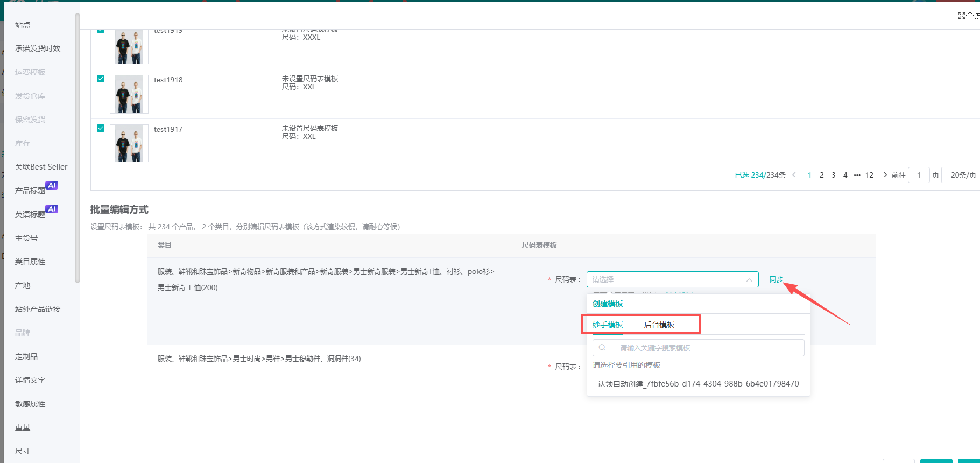Click 创建模板 in the dropdown
980x463 pixels.
coord(608,304)
